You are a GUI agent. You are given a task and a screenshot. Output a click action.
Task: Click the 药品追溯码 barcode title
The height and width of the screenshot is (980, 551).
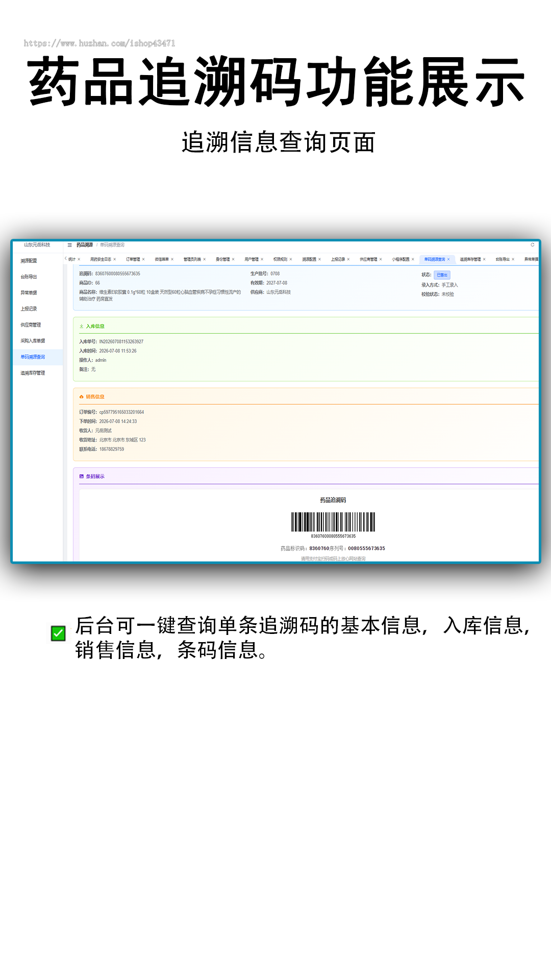(333, 500)
